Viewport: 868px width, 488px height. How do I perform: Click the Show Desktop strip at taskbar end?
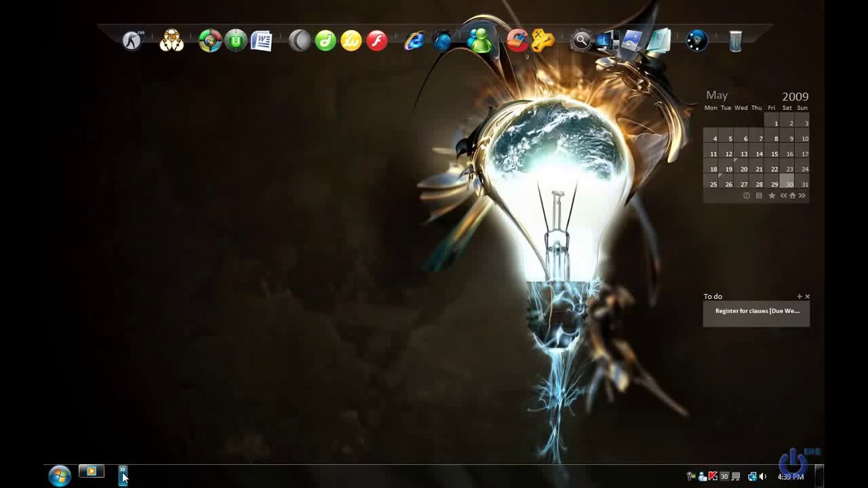(x=819, y=476)
